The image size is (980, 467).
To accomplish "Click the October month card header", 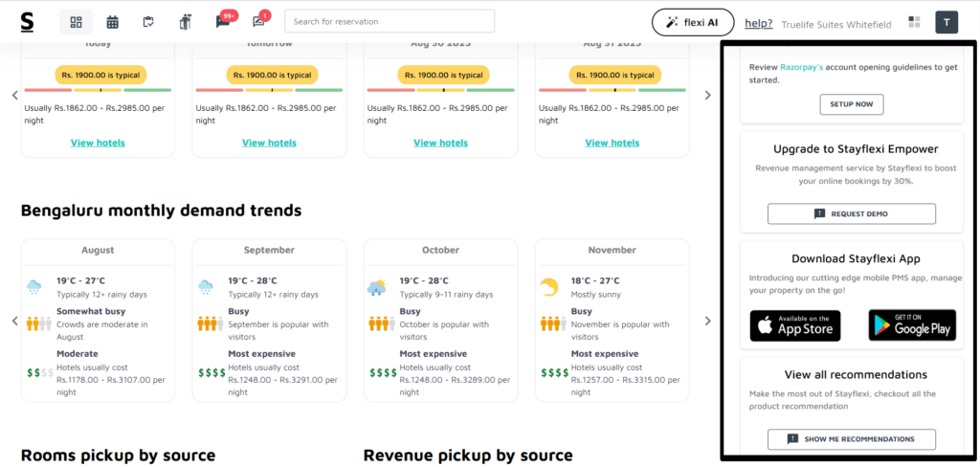I will click(x=440, y=250).
